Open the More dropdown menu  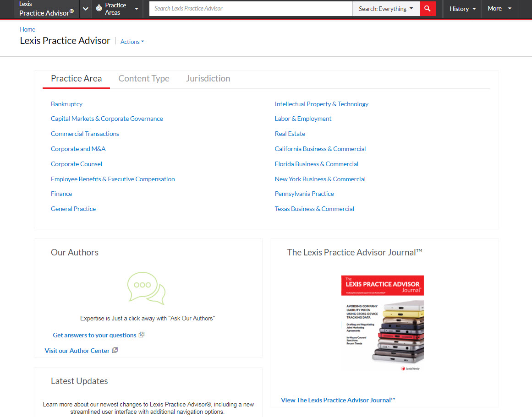point(499,9)
